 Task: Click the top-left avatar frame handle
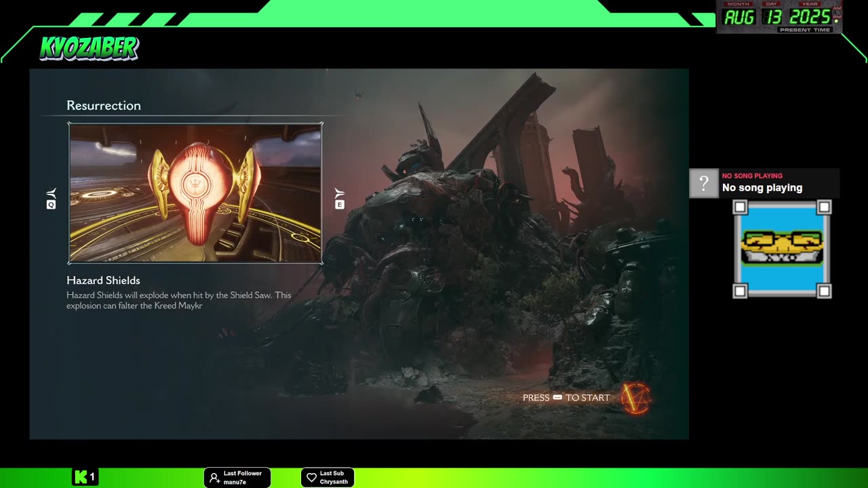(740, 207)
